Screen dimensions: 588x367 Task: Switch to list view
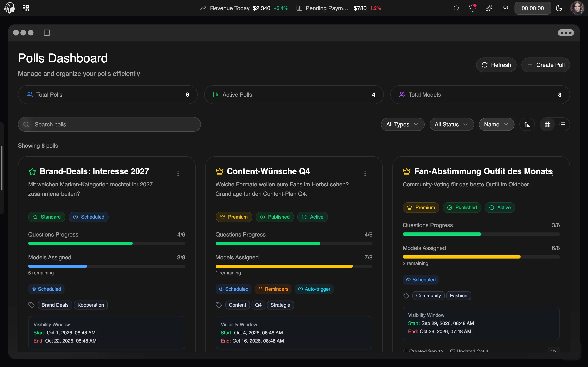coord(562,125)
